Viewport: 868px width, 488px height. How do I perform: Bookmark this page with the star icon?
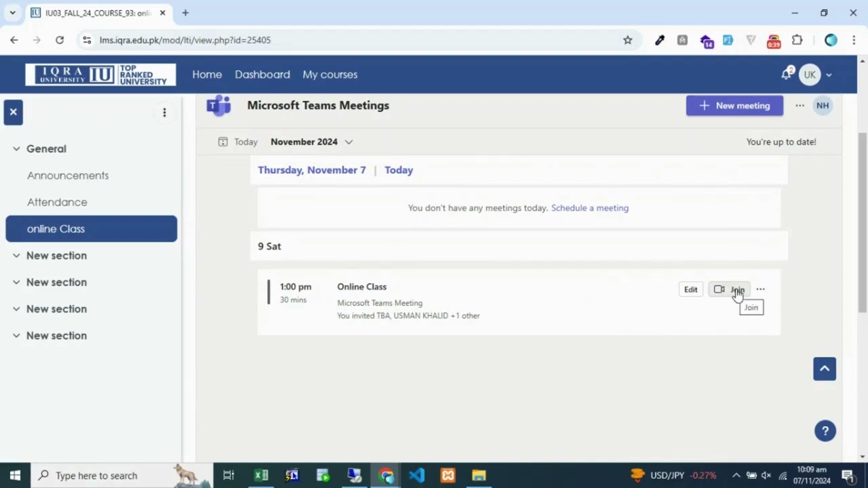628,40
